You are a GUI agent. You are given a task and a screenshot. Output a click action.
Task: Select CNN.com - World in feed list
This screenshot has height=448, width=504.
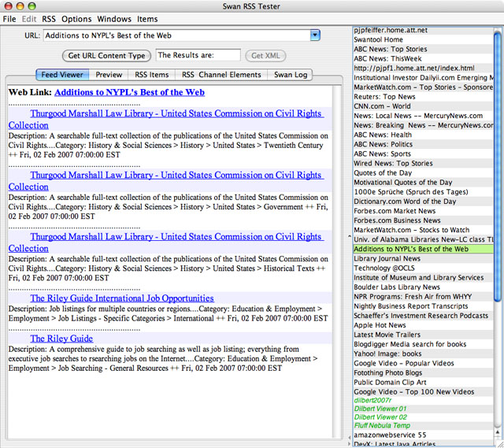(382, 106)
